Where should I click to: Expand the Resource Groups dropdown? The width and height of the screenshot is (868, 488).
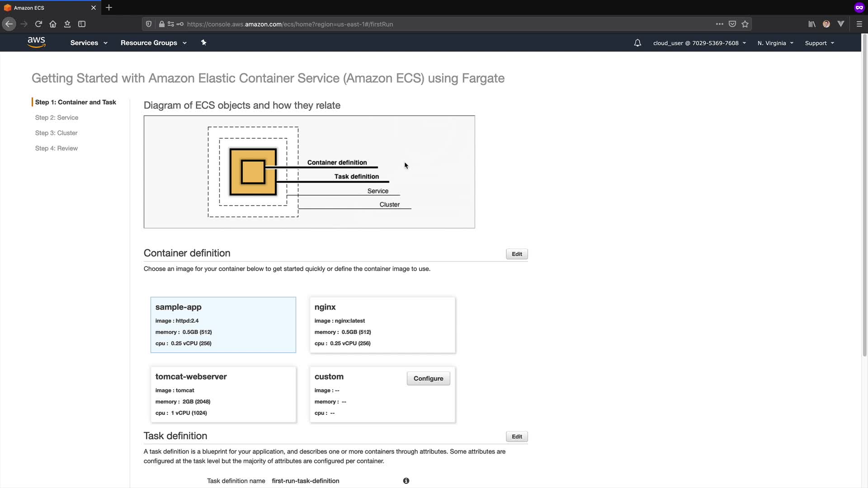point(153,43)
